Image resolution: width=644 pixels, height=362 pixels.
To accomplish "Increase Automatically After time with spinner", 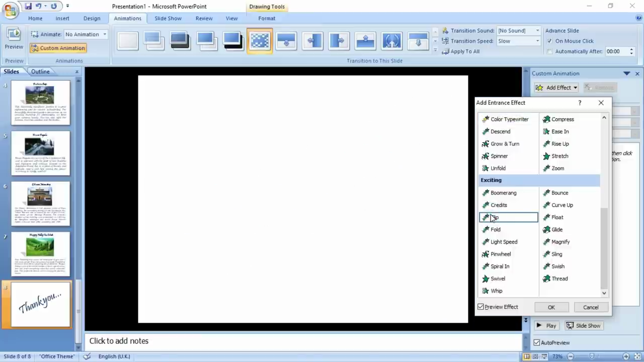I will [631, 49].
